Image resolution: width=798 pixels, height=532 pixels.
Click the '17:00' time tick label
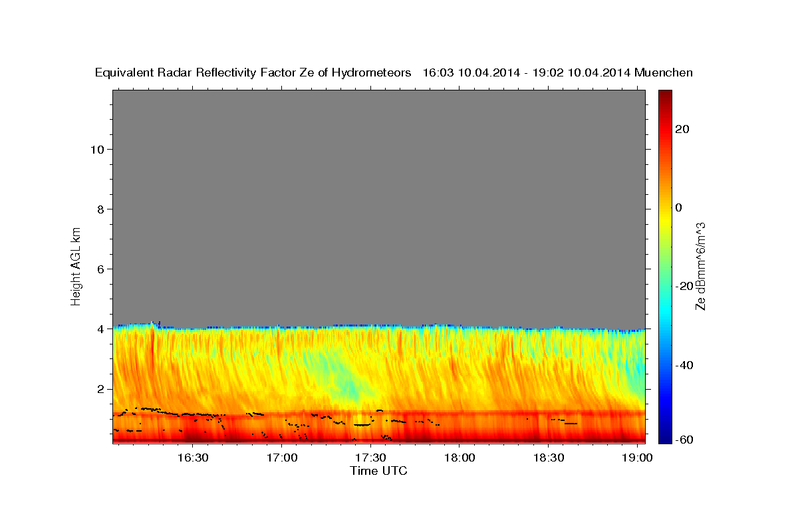coord(282,458)
